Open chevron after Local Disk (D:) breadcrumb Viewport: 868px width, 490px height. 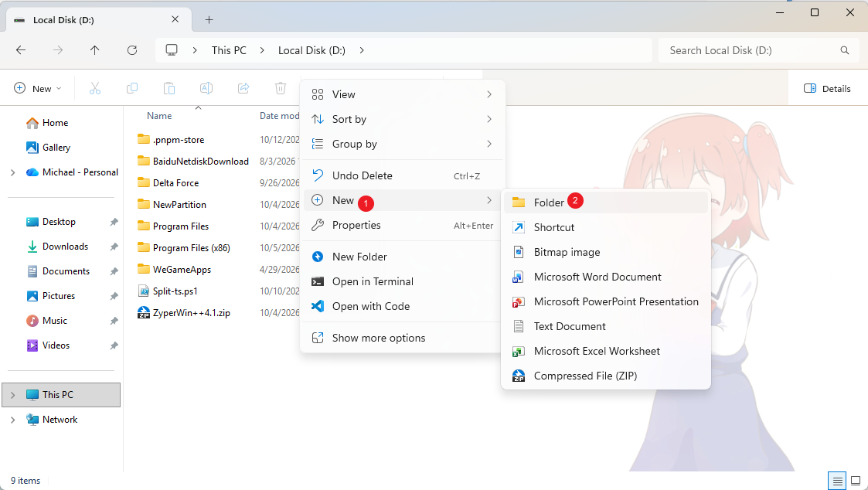[362, 50]
